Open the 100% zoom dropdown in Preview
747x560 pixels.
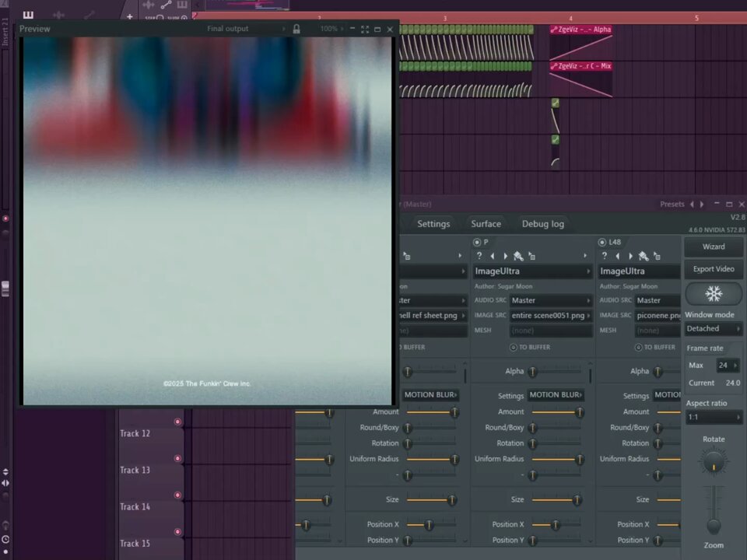point(331,29)
